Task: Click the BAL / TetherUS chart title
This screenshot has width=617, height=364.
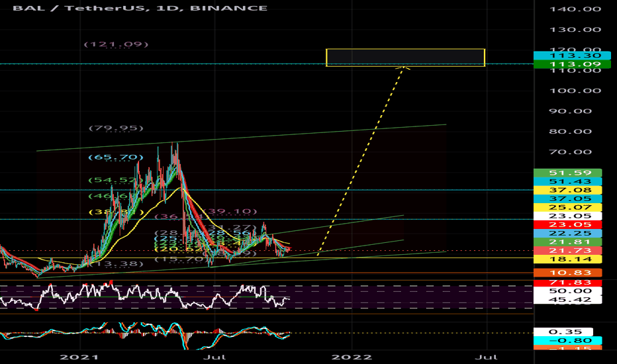Action: [x=140, y=8]
